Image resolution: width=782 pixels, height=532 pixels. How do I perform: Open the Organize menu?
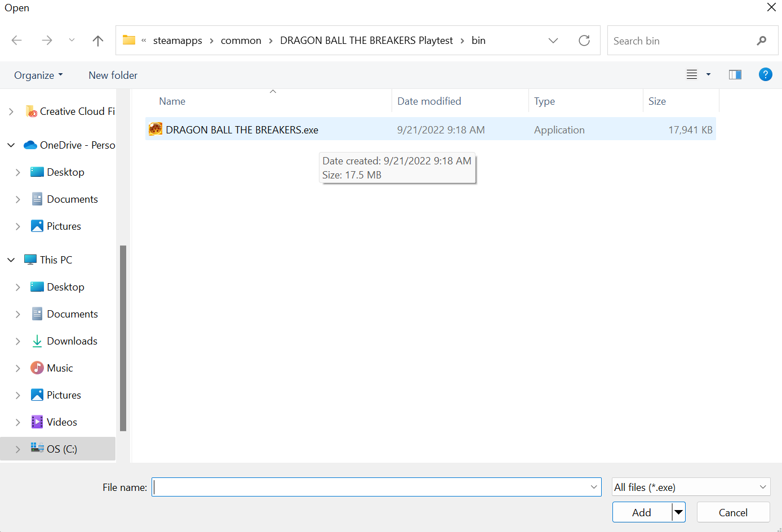click(x=38, y=75)
